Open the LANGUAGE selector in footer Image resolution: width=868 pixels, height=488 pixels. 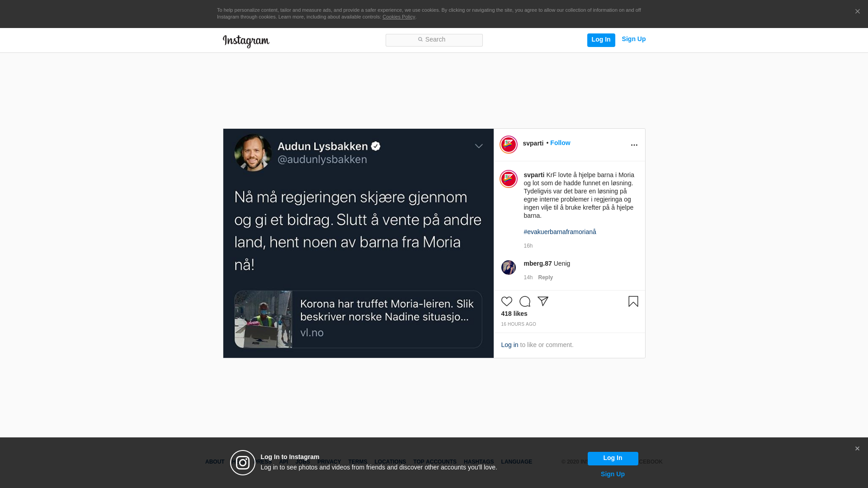[x=516, y=462]
